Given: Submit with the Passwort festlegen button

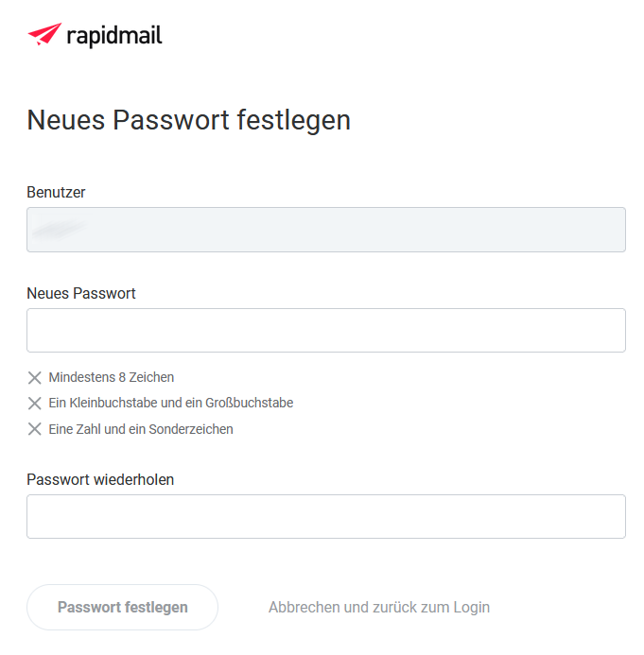Looking at the screenshot, I should 122,607.
